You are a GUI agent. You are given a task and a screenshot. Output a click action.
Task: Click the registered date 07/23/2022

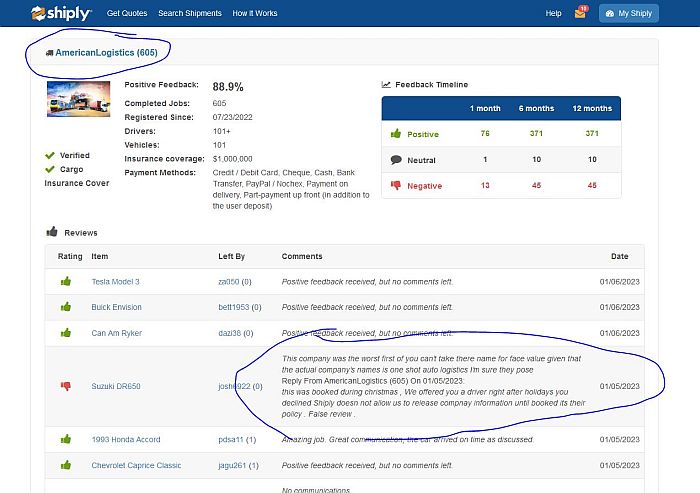click(233, 117)
